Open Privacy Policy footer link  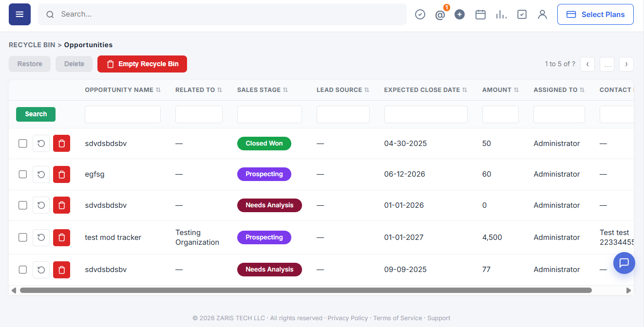[x=348, y=318]
